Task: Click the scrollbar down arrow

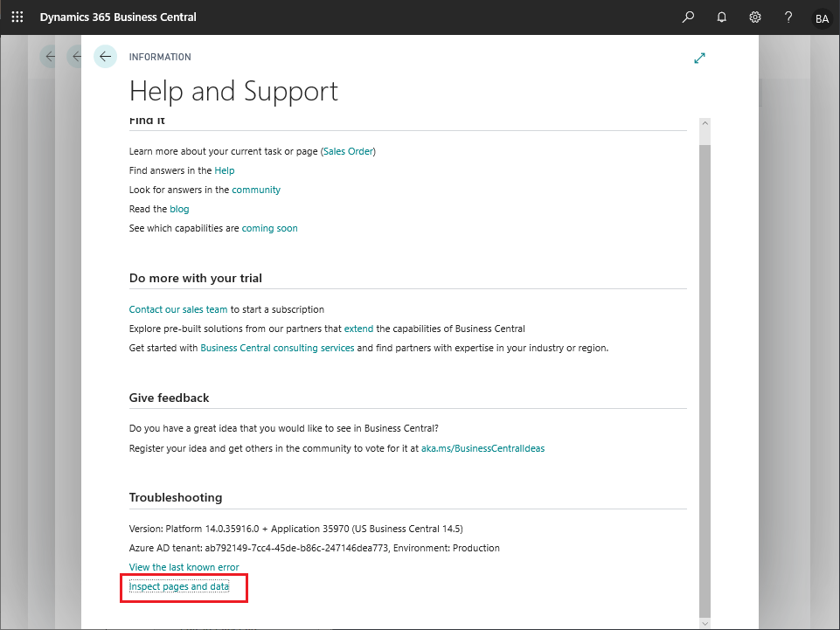Action: [x=705, y=623]
